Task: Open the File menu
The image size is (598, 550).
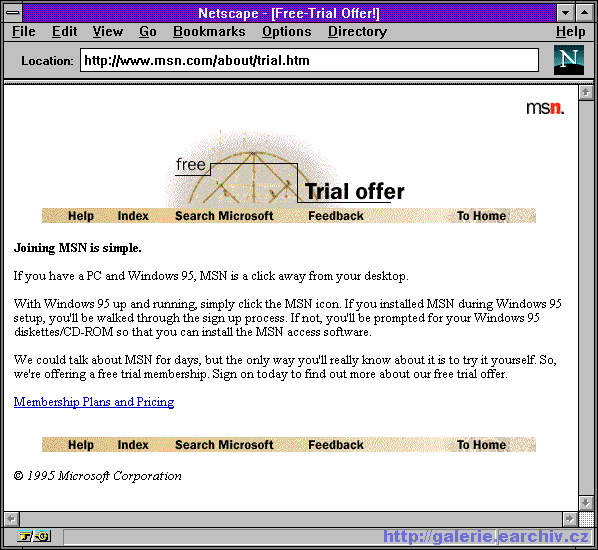Action: [x=24, y=31]
